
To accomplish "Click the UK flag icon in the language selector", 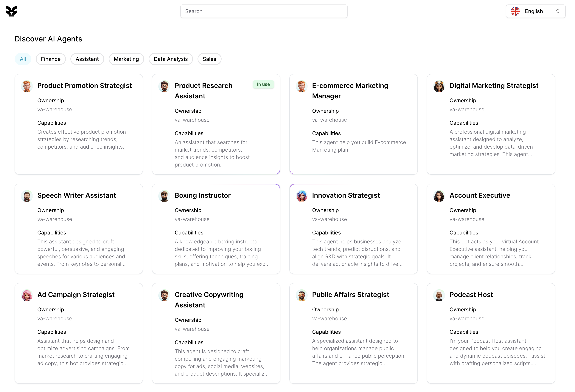I will pyautogui.click(x=515, y=11).
